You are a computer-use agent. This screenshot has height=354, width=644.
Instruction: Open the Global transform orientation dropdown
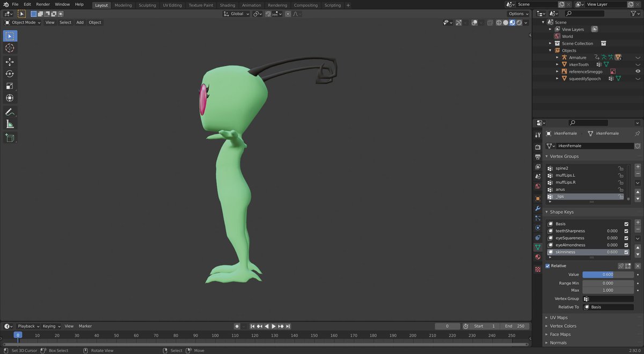pos(237,14)
